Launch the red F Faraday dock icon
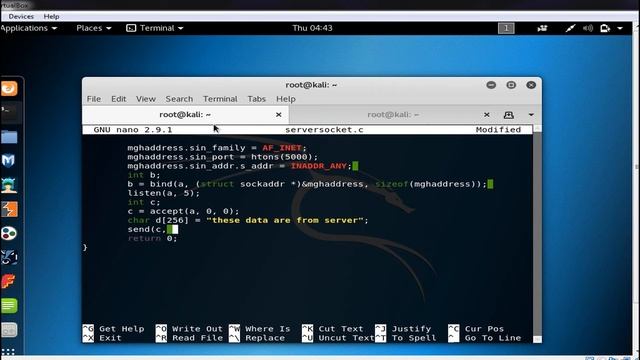Screen dimensions: 640x360 tap(9, 281)
